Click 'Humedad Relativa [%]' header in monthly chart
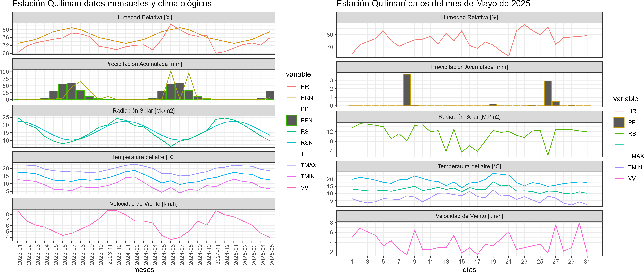The image size is (644, 272). coord(143,17)
